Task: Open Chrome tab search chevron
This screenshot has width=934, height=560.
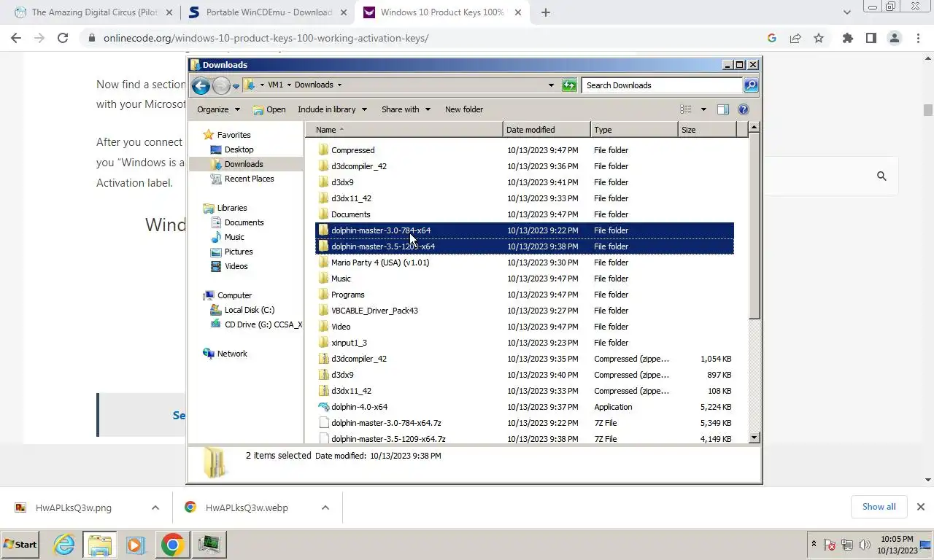Action: [x=846, y=12]
